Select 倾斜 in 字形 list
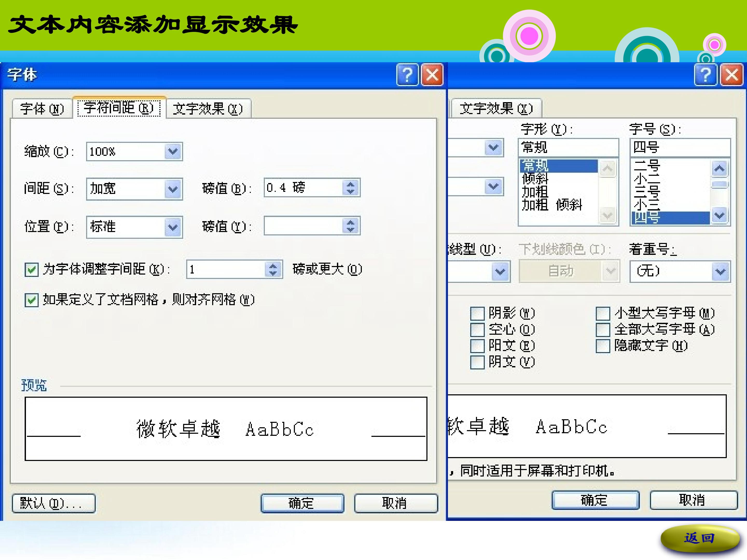 tap(559, 179)
